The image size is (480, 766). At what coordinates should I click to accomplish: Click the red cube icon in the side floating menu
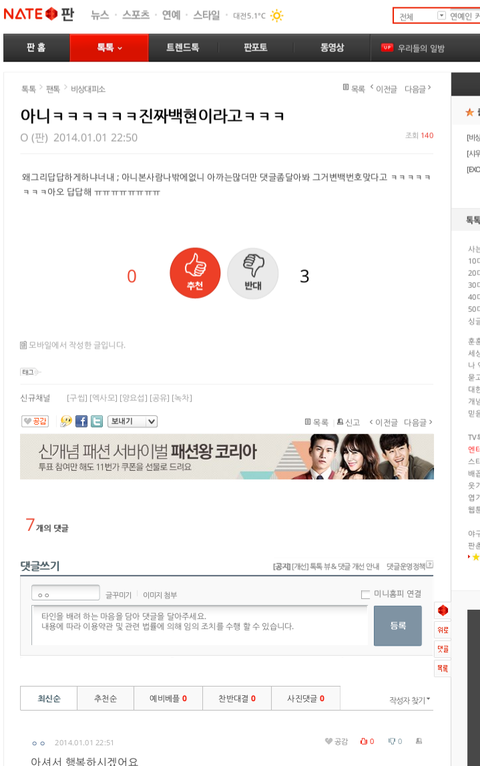coord(443,611)
